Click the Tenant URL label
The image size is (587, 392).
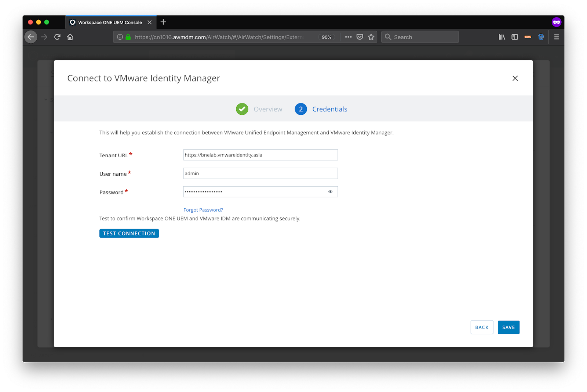click(x=114, y=155)
